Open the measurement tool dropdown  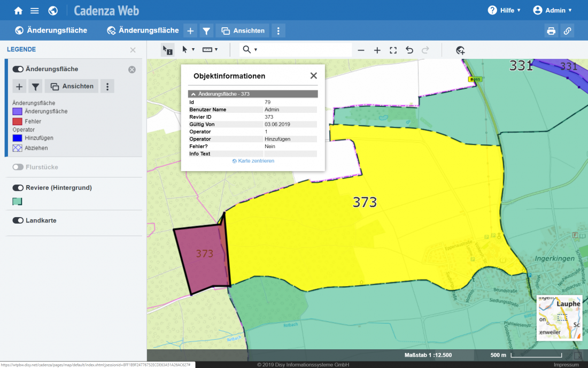click(210, 50)
